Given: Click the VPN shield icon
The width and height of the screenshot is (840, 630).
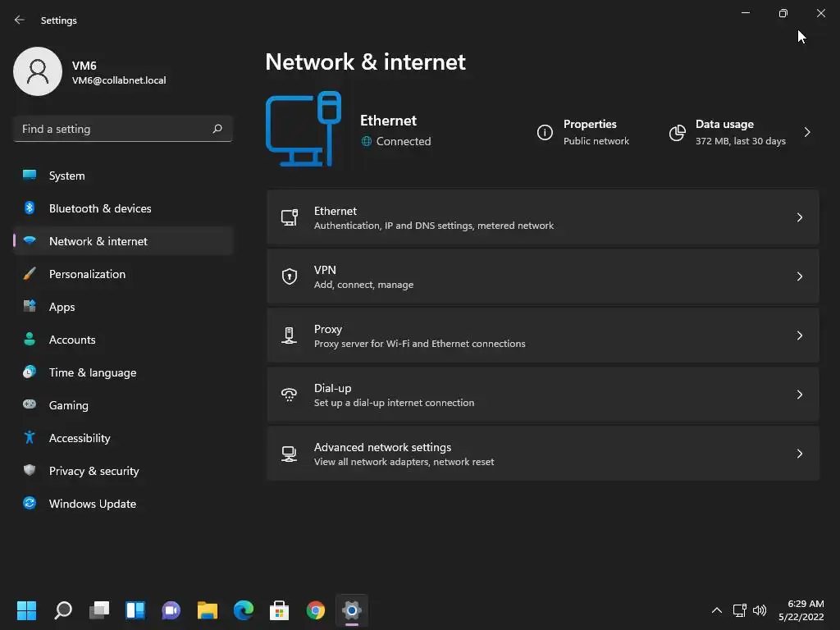Looking at the screenshot, I should pyautogui.click(x=289, y=276).
